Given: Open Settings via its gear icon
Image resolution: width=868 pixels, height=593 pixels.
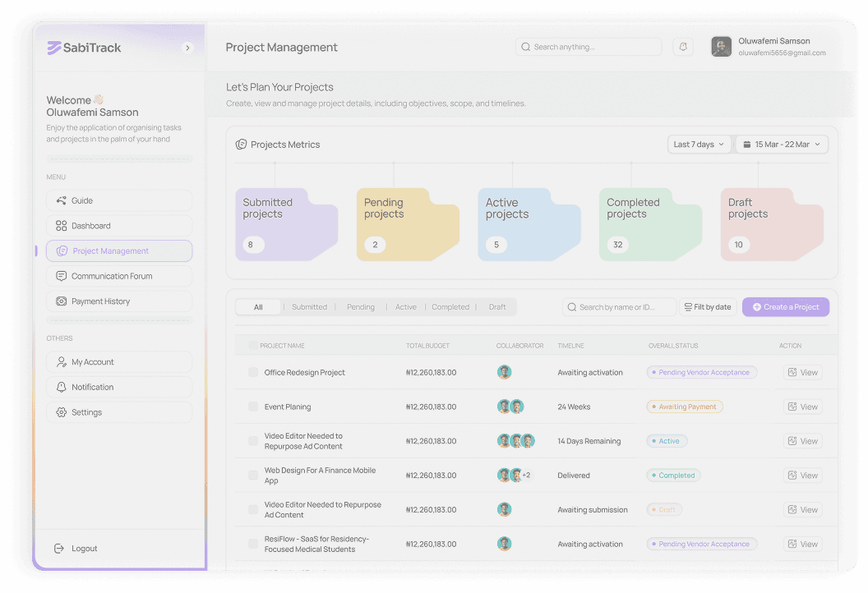Looking at the screenshot, I should (x=61, y=411).
